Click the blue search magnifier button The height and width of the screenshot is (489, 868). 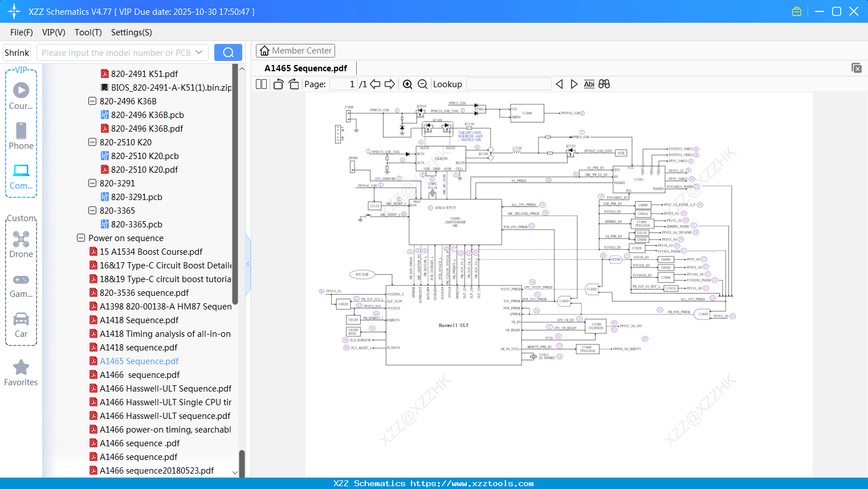coord(228,52)
